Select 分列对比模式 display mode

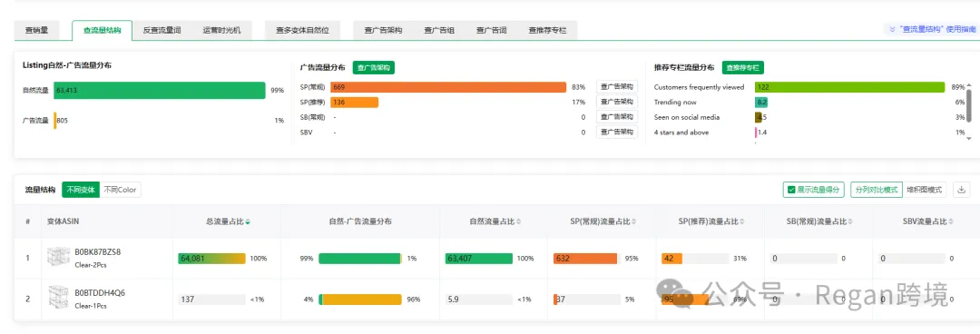point(877,190)
